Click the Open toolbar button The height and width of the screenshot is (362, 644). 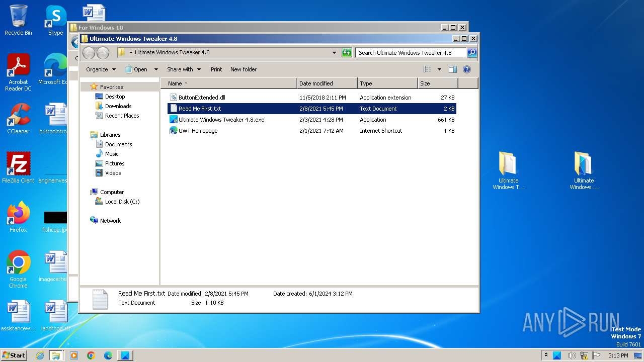tap(136, 69)
